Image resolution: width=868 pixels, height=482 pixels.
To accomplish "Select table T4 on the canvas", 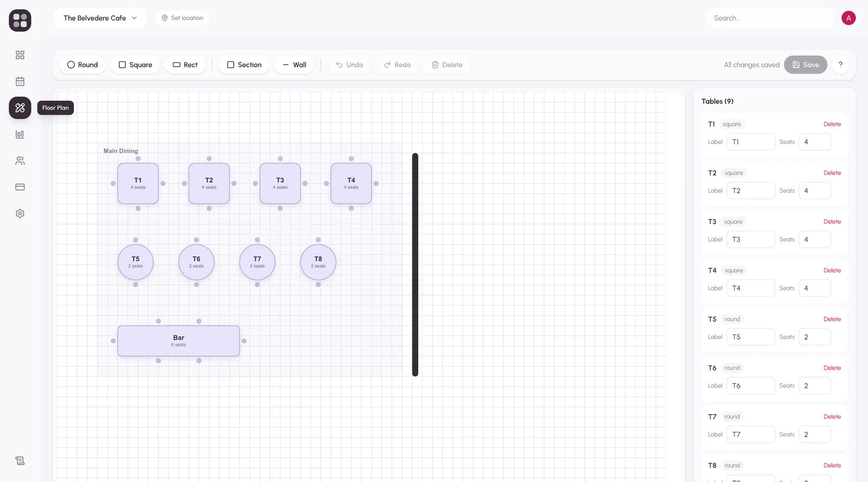I will [x=351, y=183].
